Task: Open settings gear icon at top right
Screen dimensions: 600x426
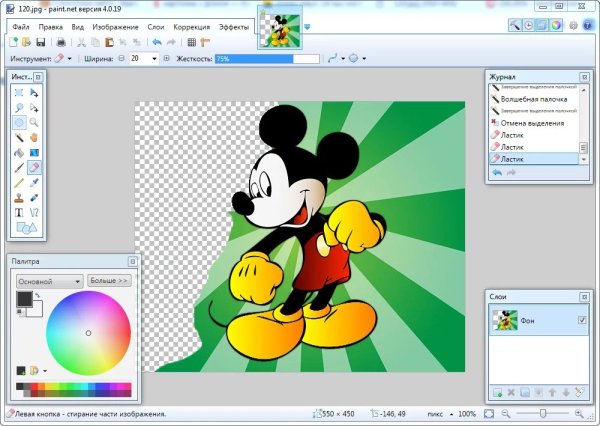Action: tap(573, 26)
